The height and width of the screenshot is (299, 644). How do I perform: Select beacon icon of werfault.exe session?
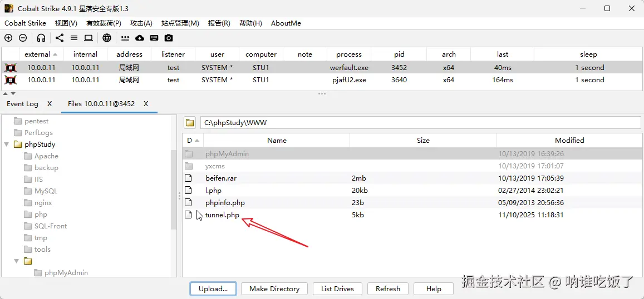tap(10, 68)
